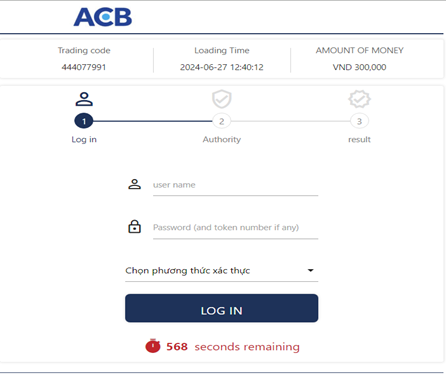
Task: Go to the Log in step label
Action: coord(84,139)
